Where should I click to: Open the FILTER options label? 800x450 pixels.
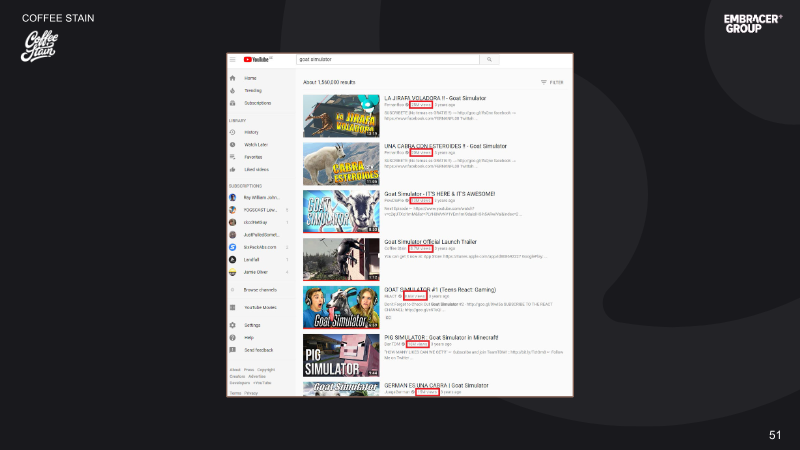click(x=557, y=82)
